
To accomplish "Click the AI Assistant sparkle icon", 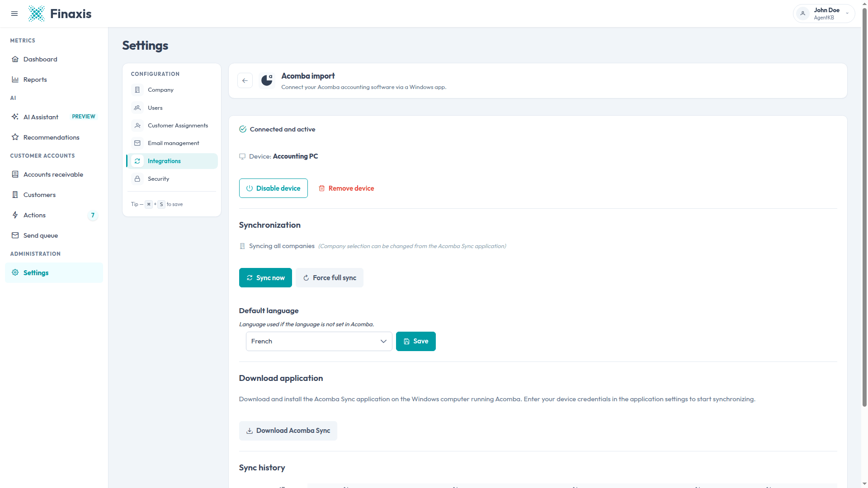I will (15, 117).
